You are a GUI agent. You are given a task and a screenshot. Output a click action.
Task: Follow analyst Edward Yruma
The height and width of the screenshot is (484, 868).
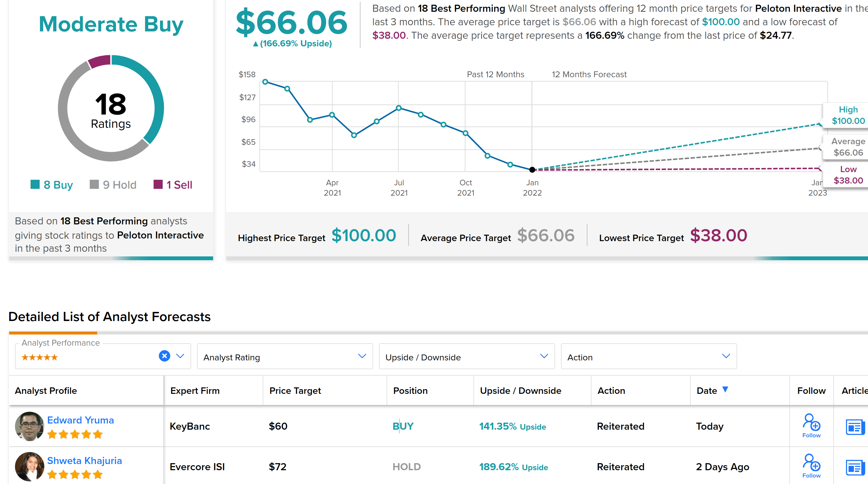(x=811, y=426)
